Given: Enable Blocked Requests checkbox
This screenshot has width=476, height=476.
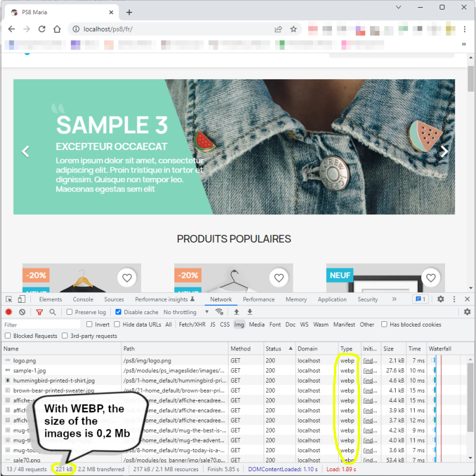Looking at the screenshot, I should coord(8,336).
